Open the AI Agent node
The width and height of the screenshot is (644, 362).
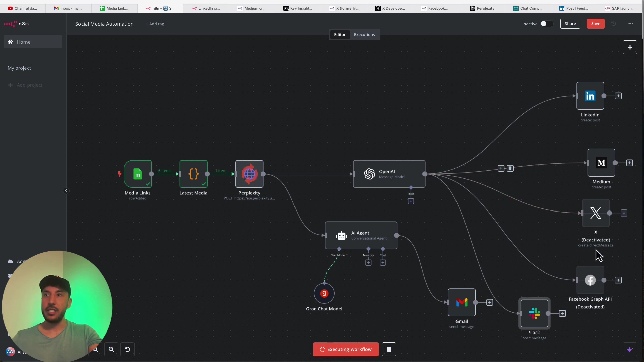pos(361,235)
